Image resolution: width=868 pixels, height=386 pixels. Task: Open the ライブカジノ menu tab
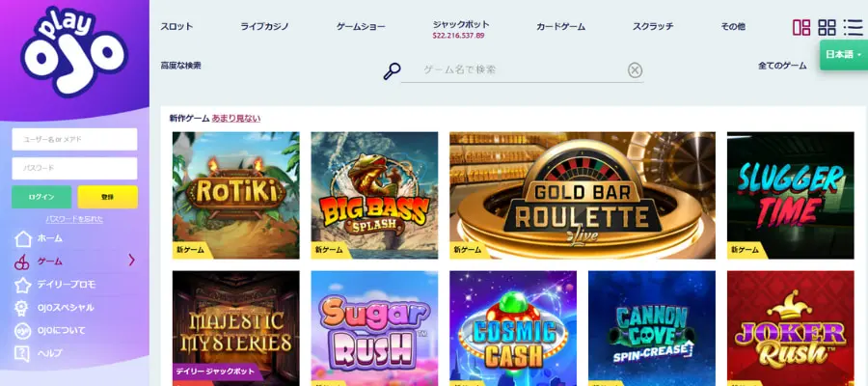[x=264, y=26]
